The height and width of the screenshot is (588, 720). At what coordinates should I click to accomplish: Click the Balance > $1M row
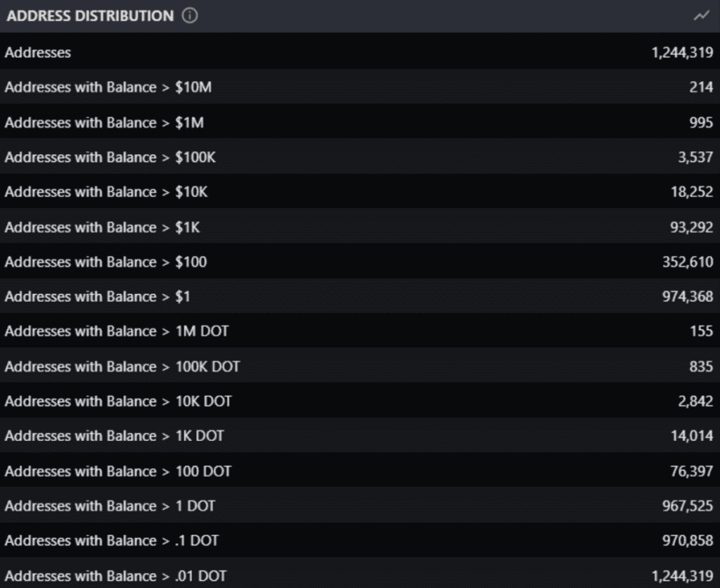[360, 122]
